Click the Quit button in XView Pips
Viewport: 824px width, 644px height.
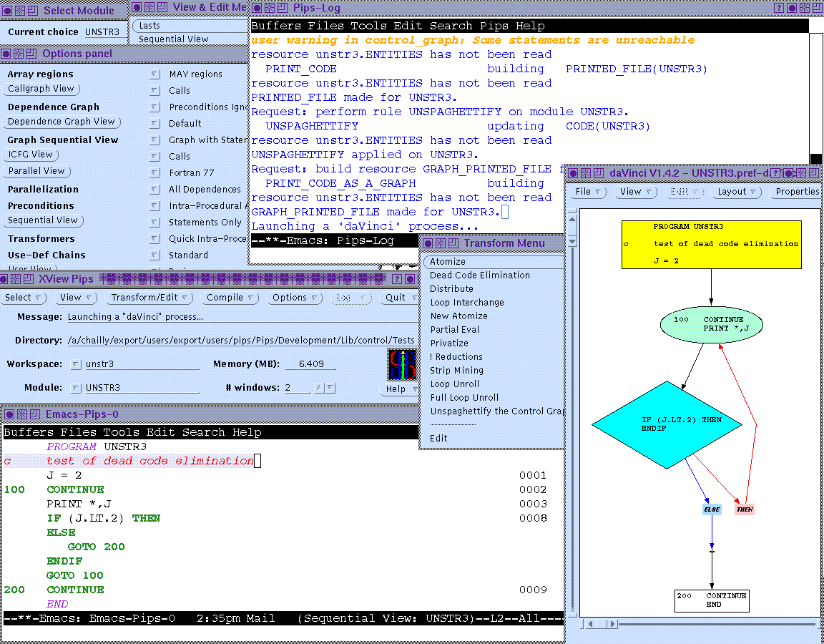click(396, 297)
